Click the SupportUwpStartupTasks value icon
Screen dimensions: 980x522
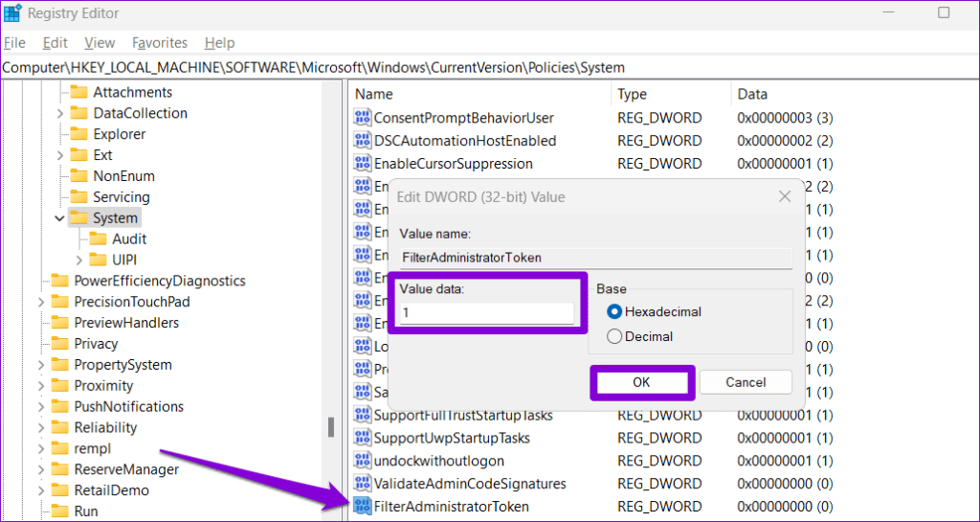click(x=362, y=437)
